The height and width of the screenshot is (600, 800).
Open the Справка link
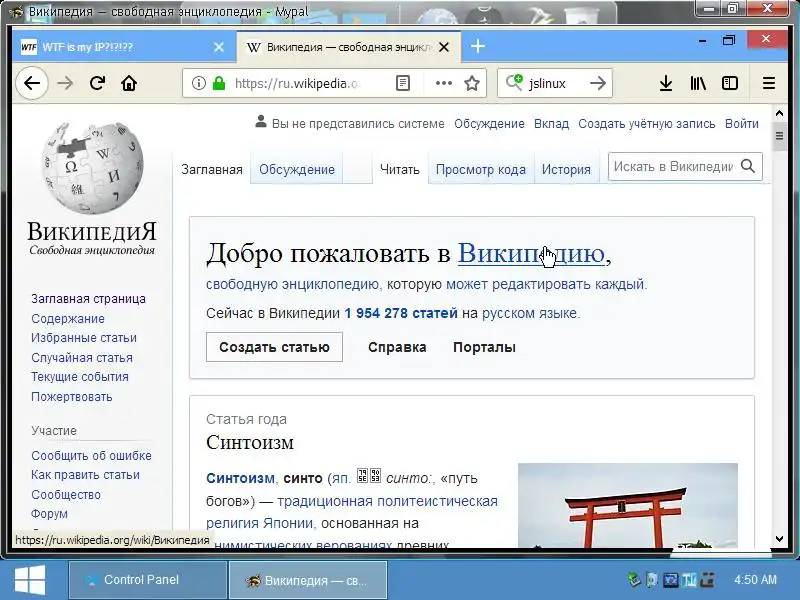point(397,347)
